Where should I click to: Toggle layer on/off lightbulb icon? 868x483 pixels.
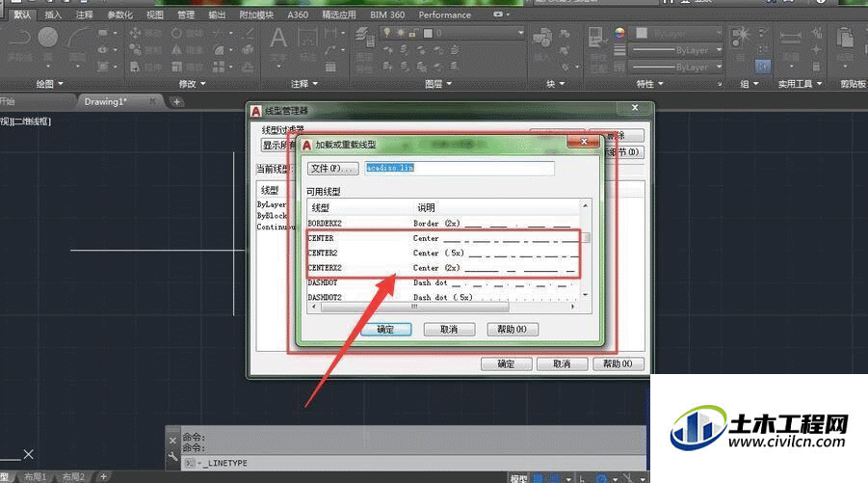[x=387, y=33]
